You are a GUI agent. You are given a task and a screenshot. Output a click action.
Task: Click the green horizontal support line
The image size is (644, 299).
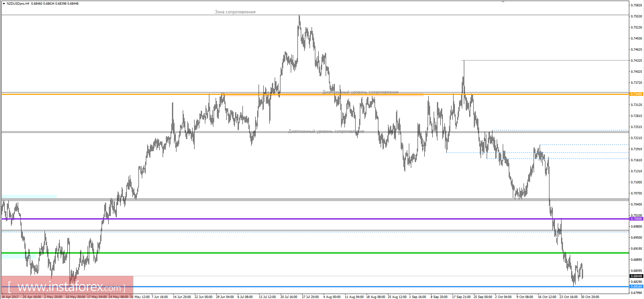coord(315,253)
